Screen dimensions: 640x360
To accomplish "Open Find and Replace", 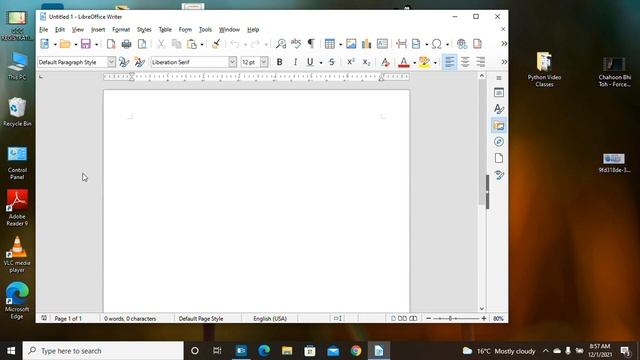I will click(x=281, y=44).
